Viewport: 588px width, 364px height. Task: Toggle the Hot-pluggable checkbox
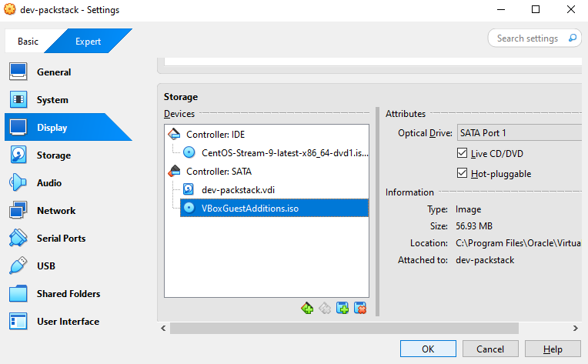[463, 174]
